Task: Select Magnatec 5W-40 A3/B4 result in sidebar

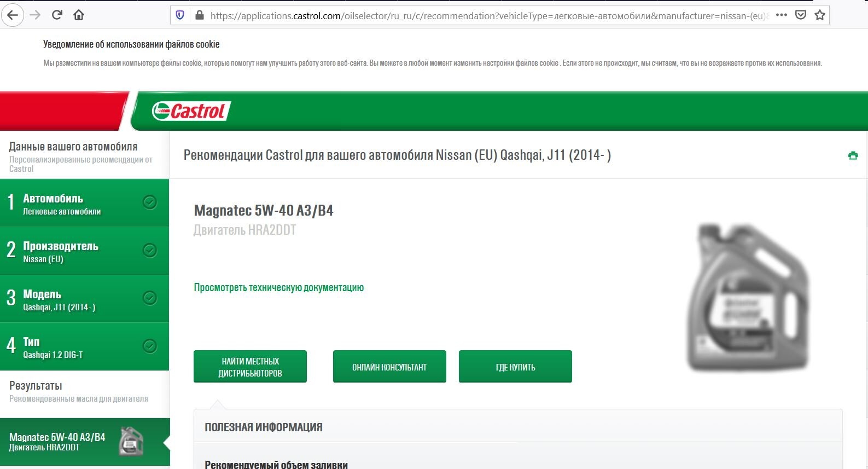Action: pos(85,442)
